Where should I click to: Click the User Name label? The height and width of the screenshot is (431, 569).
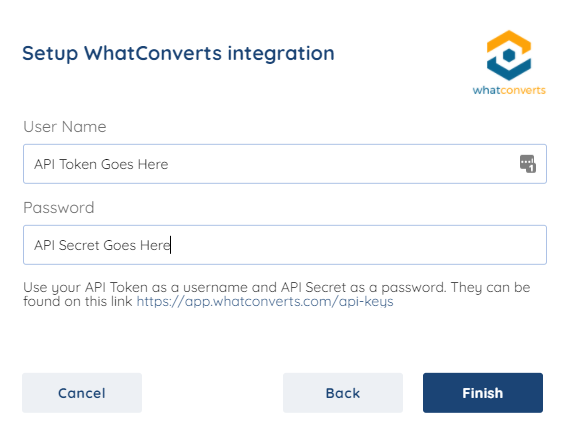[x=65, y=127]
